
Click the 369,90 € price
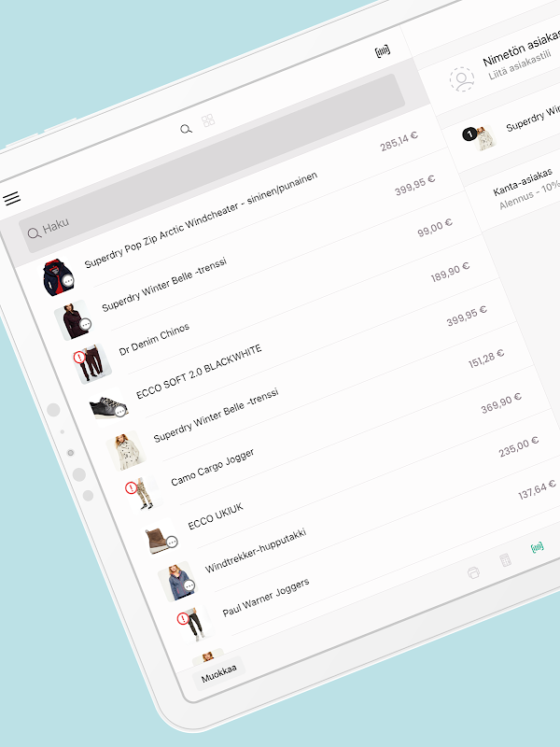501,402
